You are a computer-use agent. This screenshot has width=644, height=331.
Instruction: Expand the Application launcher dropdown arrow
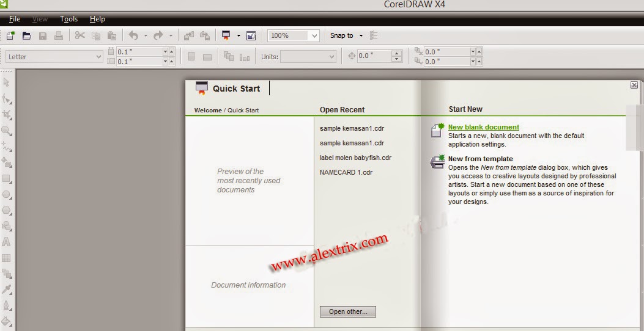239,36
